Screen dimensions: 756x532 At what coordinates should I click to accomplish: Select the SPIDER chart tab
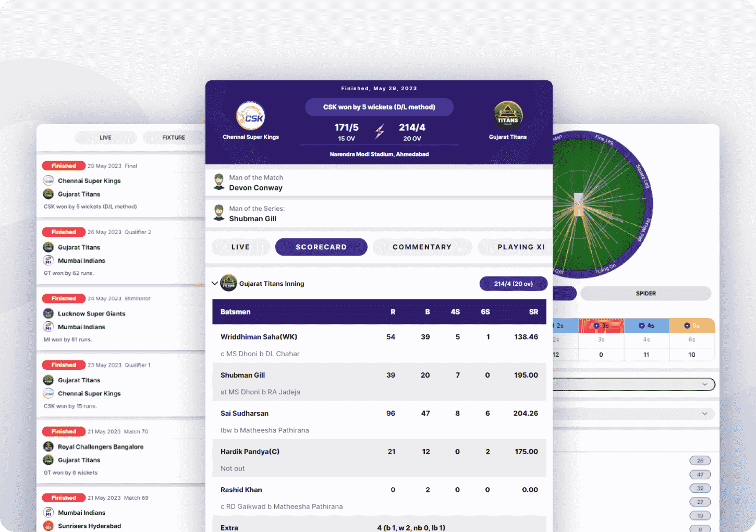(646, 294)
